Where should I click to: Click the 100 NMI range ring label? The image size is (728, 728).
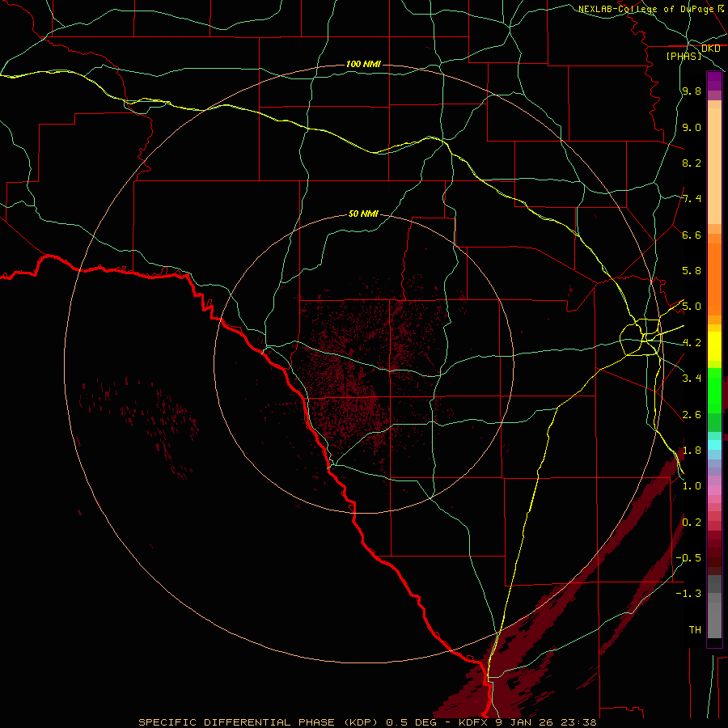point(363,64)
